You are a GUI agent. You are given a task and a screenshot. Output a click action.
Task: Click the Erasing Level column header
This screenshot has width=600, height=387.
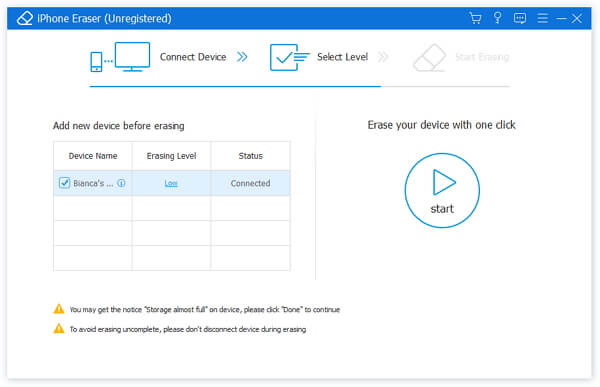point(171,156)
